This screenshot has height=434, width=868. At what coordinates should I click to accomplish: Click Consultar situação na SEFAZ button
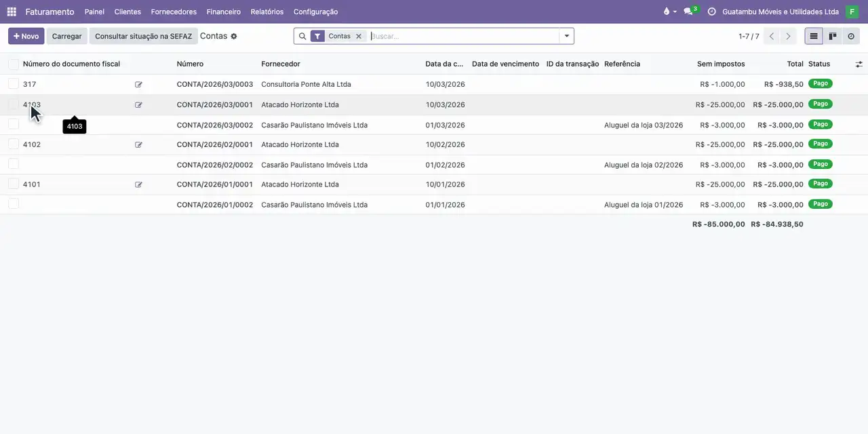[144, 36]
